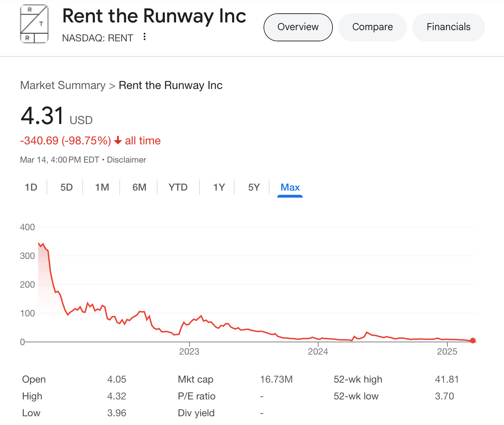The width and height of the screenshot is (504, 425).
Task: Click the High value 4.32
Action: (x=117, y=396)
